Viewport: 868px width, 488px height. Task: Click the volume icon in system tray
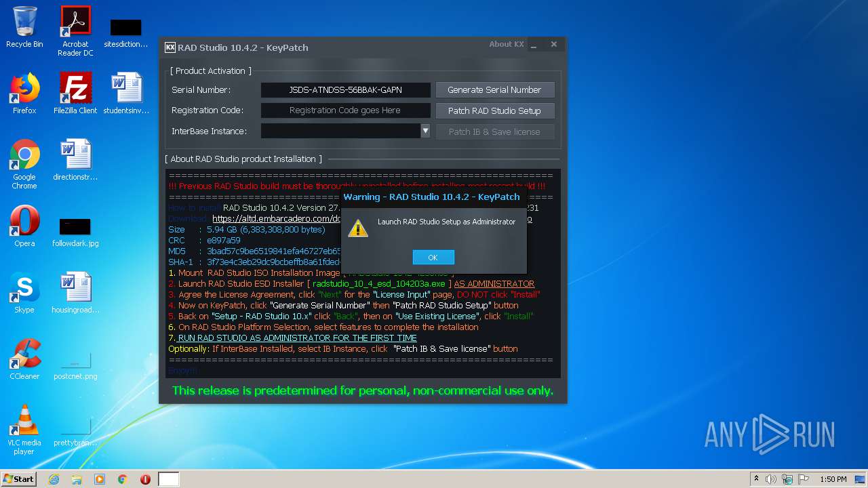771,479
